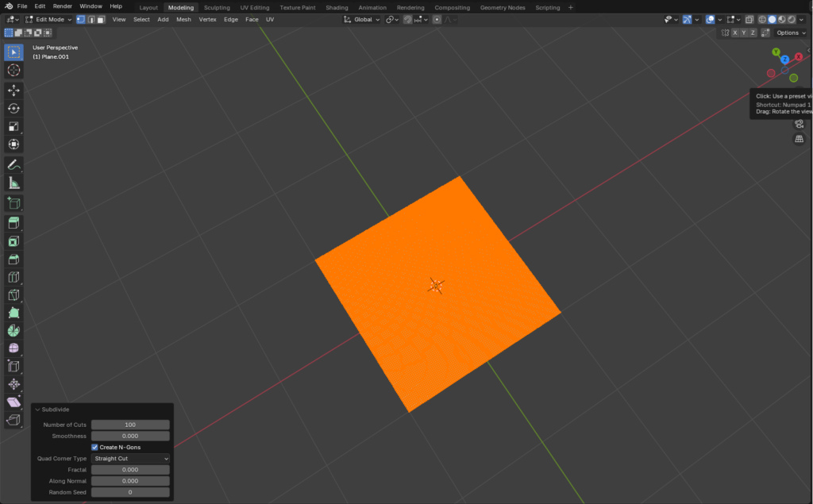Toggle show gizmo button
The height and width of the screenshot is (504, 813).
687,19
